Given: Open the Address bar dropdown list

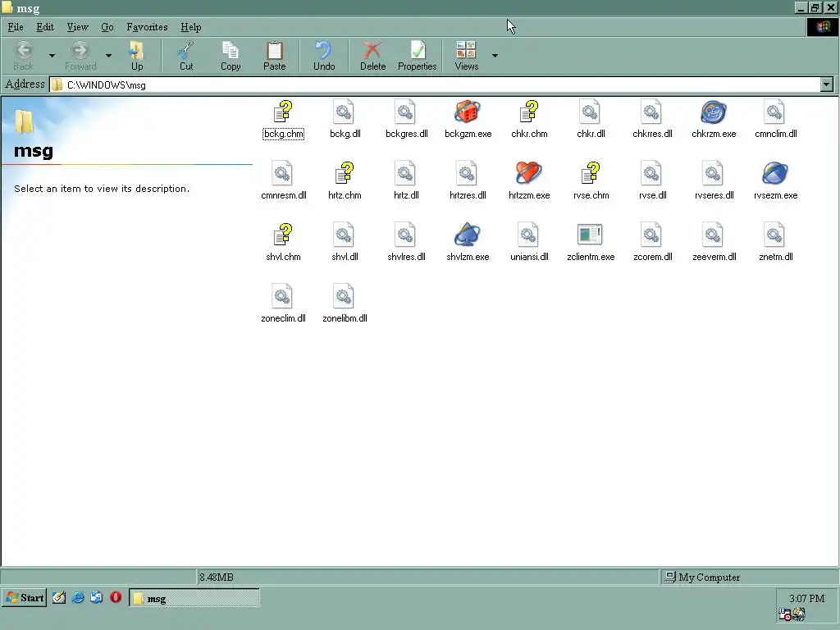Looking at the screenshot, I should tap(827, 84).
